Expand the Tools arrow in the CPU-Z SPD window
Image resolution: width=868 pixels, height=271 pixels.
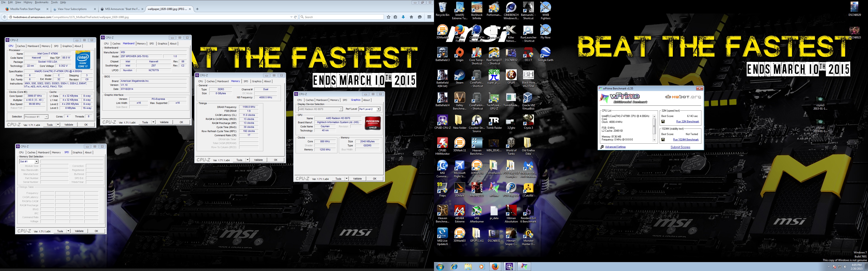pos(68,231)
